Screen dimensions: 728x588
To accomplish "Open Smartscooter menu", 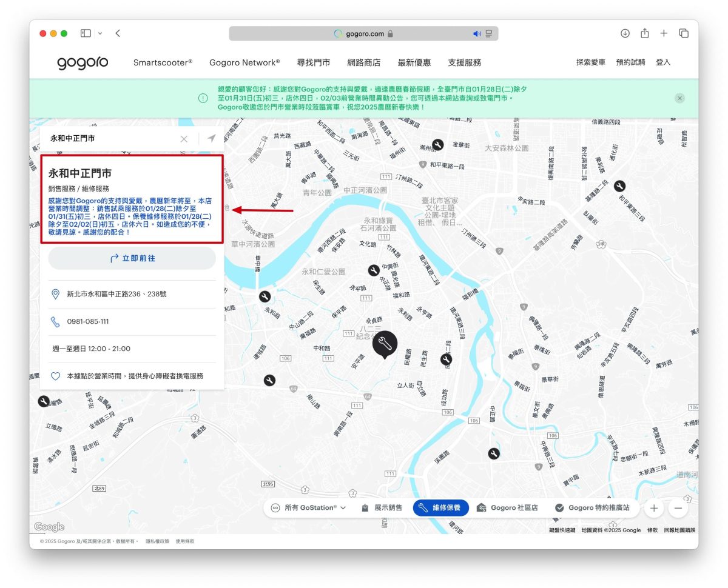I will [x=163, y=62].
